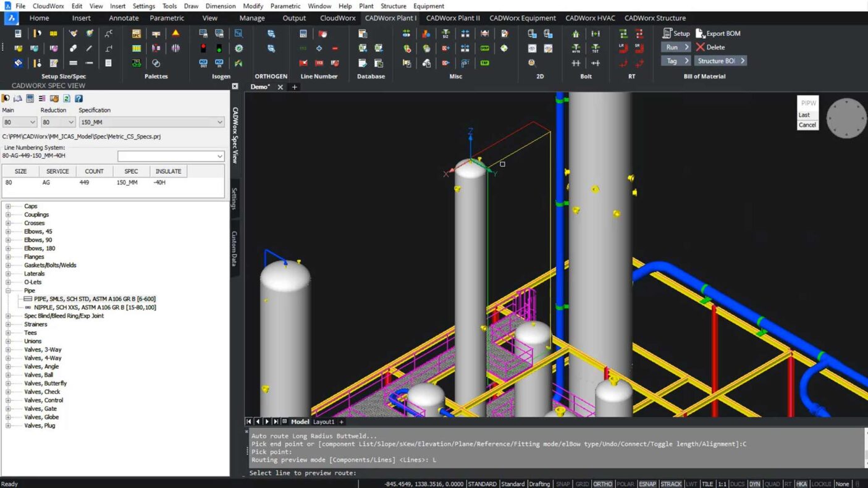
Task: Toggle DYN dynamic input in status bar
Action: tap(754, 484)
